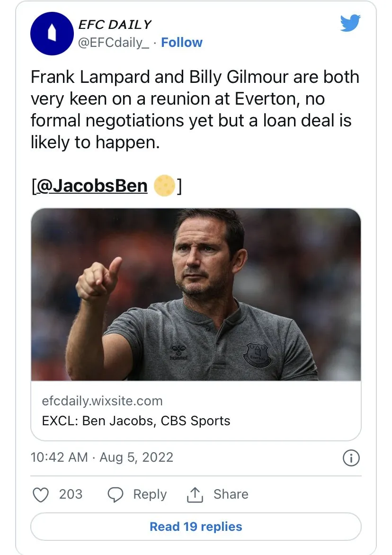Click the share upload arrow icon
The width and height of the screenshot is (392, 555).
(x=195, y=494)
